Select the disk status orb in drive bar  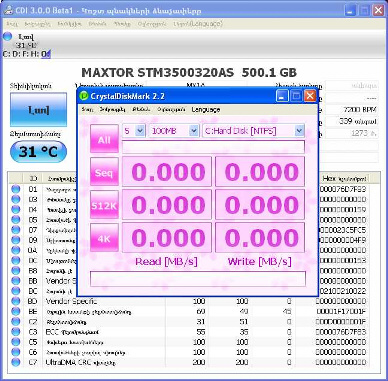point(7,37)
